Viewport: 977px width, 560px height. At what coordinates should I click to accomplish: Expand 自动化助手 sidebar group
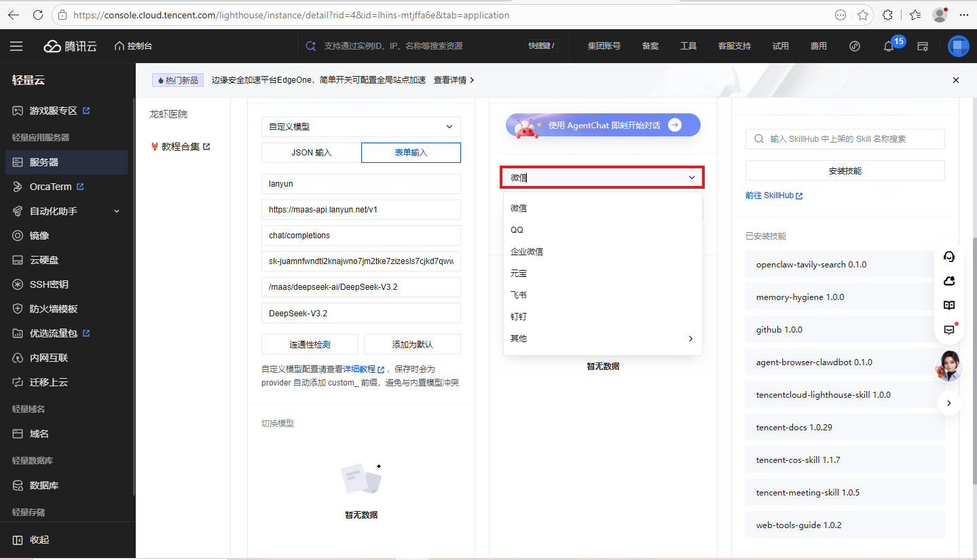pyautogui.click(x=67, y=211)
